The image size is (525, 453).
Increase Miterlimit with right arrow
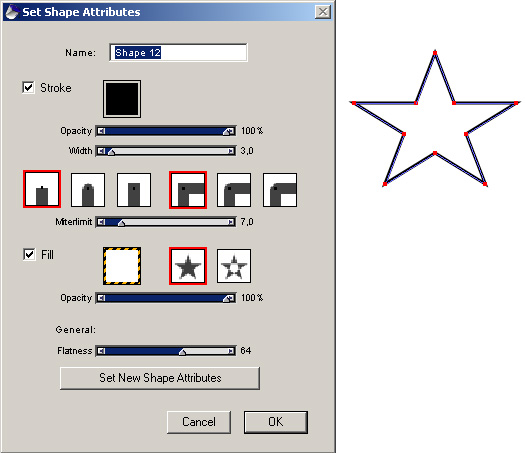tap(231, 222)
